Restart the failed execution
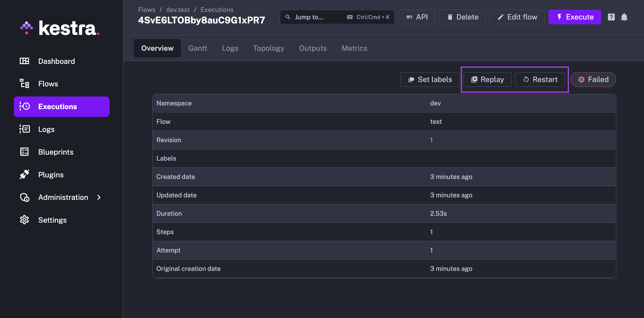 coord(540,79)
